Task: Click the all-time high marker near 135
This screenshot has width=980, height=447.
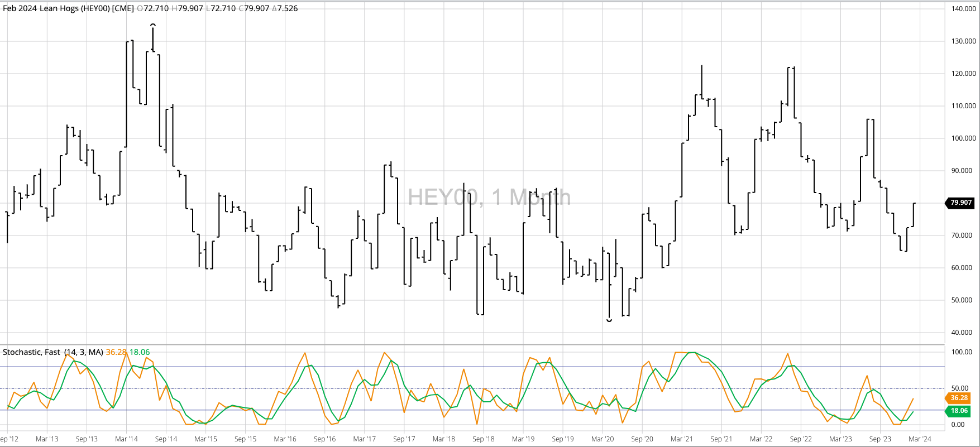Action: (153, 25)
